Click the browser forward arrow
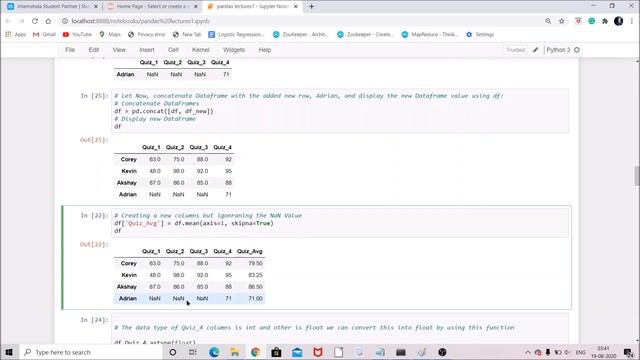The width and height of the screenshot is (640, 360). pos(22,21)
